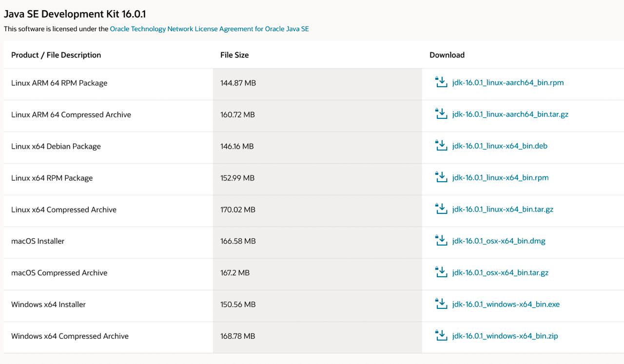Click download icon for osx-x64_bin.tar.gz

pos(441,272)
